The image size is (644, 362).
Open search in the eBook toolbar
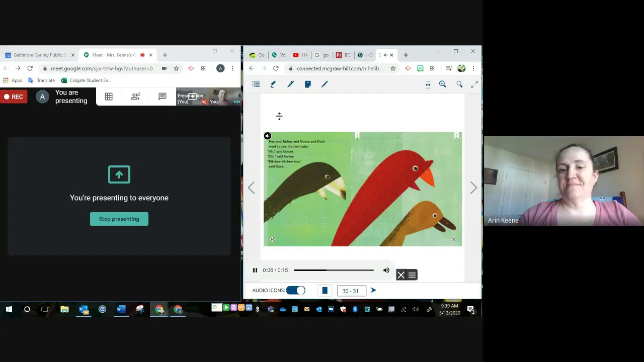[x=459, y=84]
